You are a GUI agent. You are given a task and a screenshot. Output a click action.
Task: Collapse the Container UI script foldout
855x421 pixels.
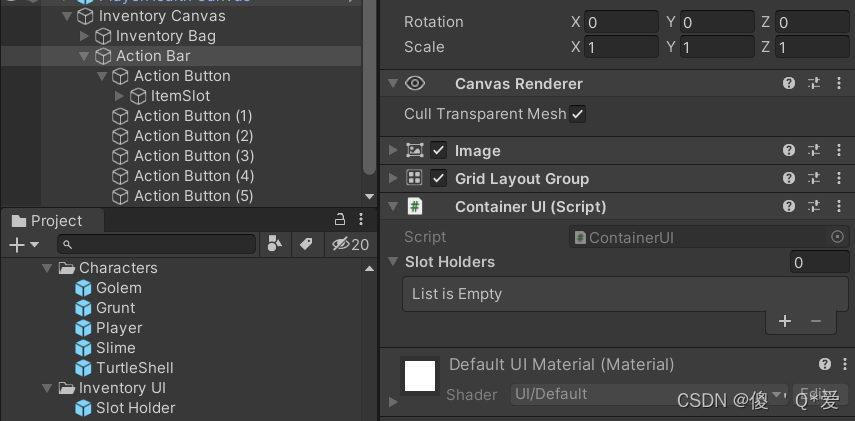[x=393, y=206]
